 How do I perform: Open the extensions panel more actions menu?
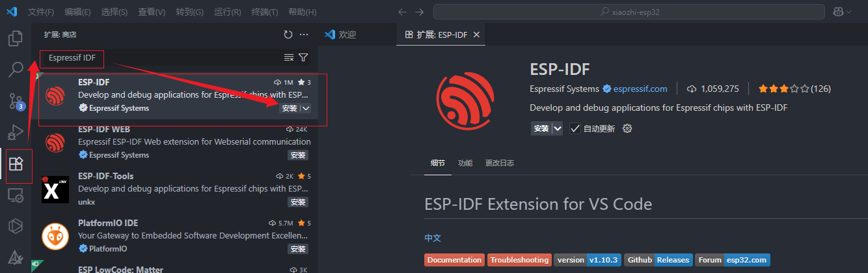pos(304,35)
